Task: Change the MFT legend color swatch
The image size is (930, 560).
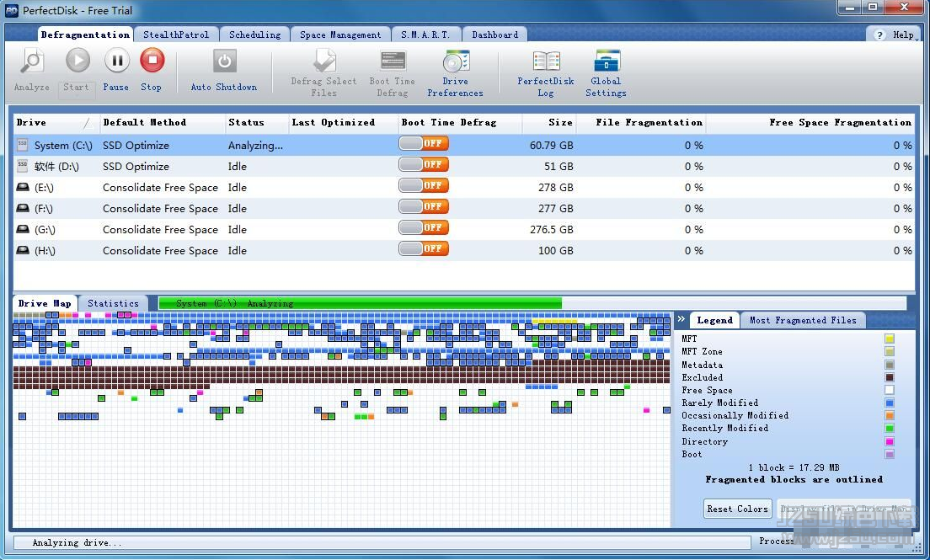Action: 889,339
